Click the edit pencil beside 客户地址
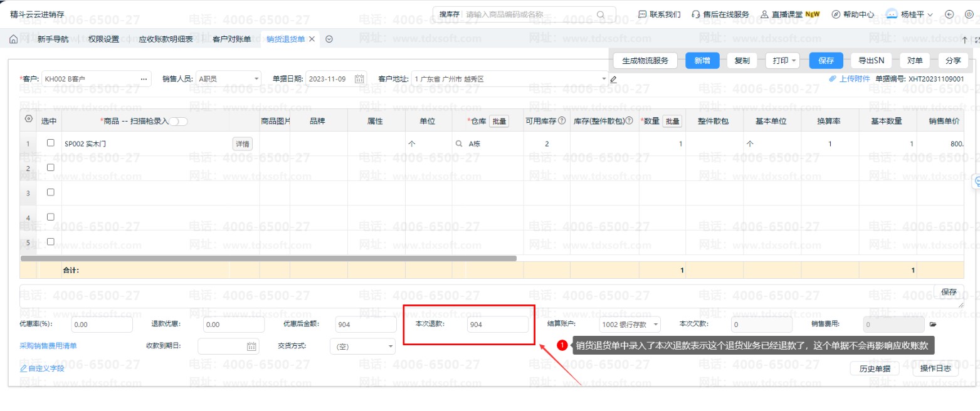 (x=613, y=80)
